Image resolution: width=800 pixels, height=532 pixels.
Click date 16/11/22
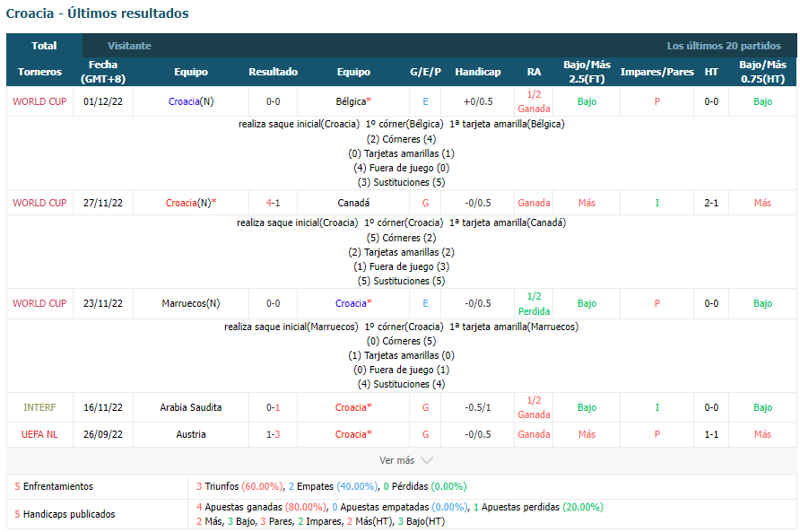[x=103, y=407]
